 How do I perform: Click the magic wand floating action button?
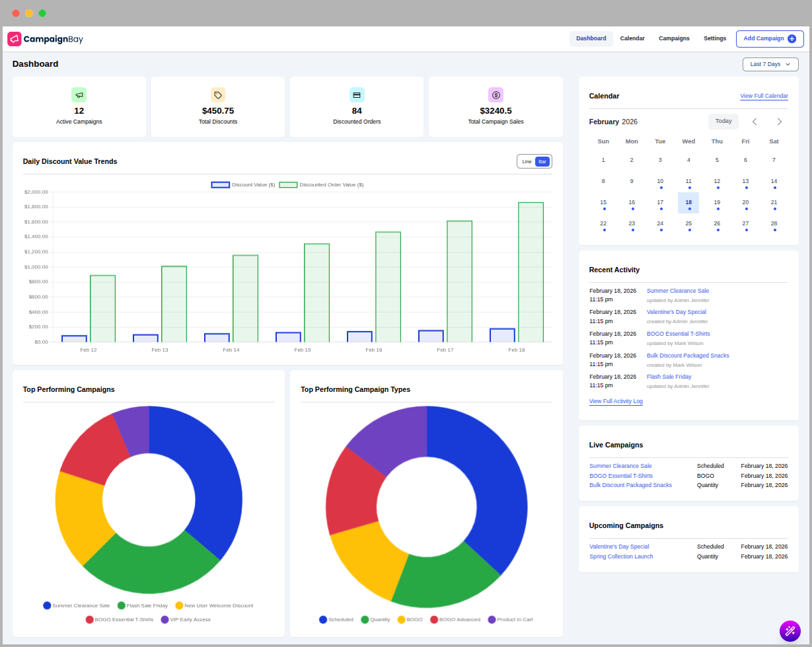(x=790, y=631)
